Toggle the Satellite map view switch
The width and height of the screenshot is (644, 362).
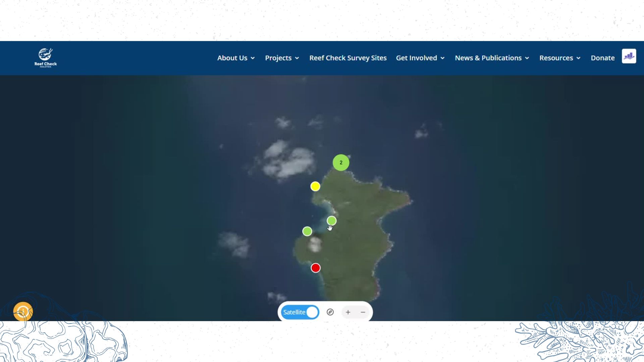pyautogui.click(x=300, y=312)
